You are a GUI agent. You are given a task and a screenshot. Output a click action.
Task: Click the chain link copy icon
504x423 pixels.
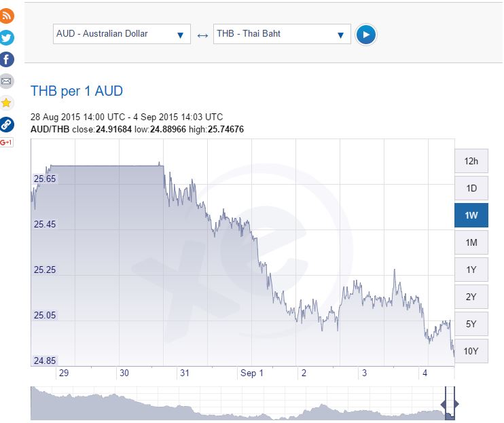click(x=6, y=124)
